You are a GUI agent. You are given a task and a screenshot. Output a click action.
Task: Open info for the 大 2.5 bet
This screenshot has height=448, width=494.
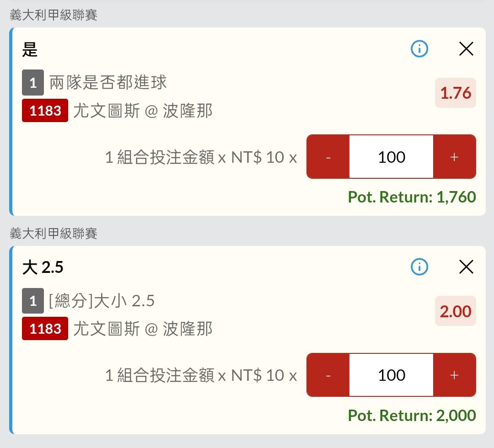point(419,267)
